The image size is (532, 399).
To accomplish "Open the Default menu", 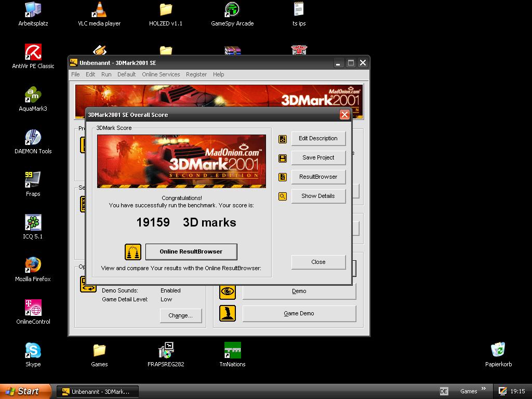I will pos(127,74).
